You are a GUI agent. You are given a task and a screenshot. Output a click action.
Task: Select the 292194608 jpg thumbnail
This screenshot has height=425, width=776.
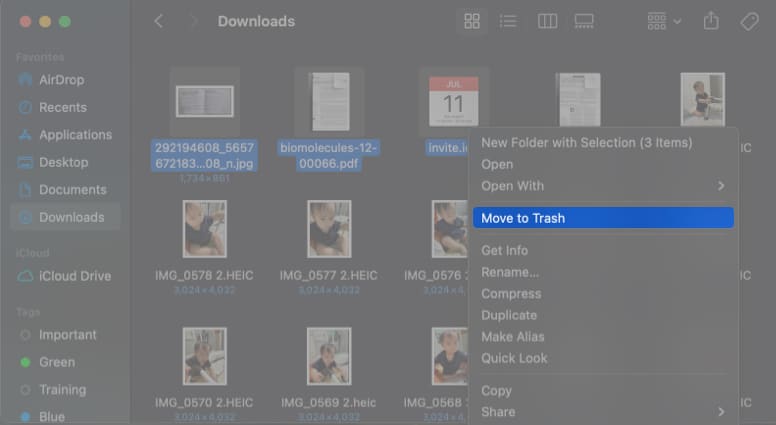click(204, 101)
